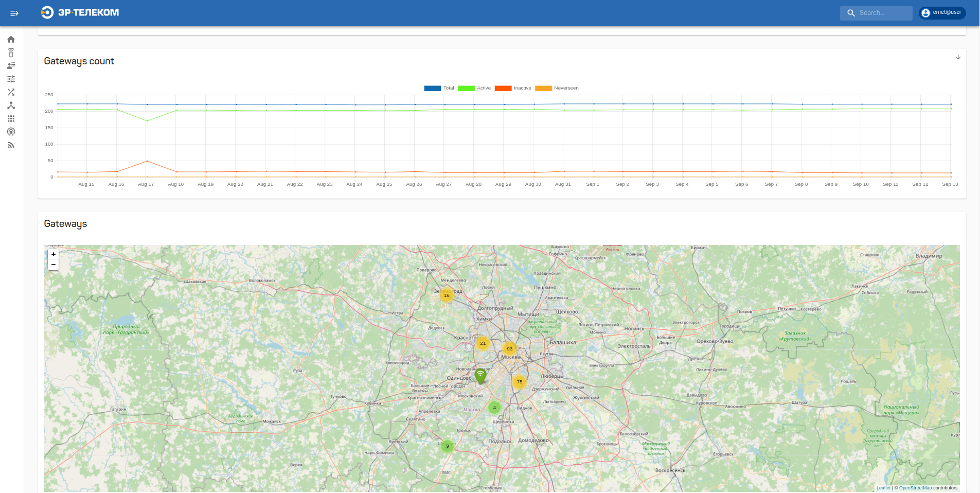
Task: Click the Aug 15 axis label
Action: (x=86, y=184)
